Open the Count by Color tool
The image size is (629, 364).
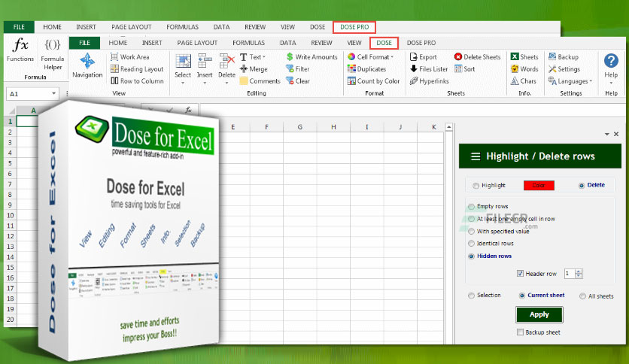351,81
